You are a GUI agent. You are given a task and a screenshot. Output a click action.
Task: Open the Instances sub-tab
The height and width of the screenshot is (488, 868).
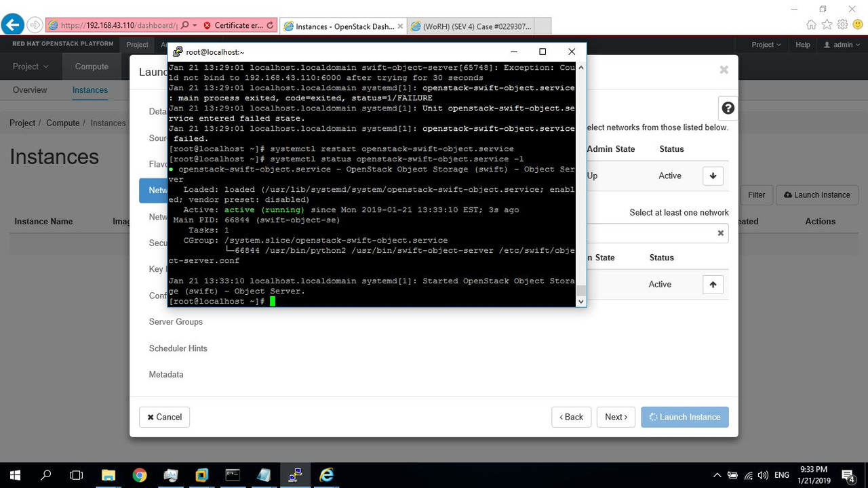(x=90, y=90)
